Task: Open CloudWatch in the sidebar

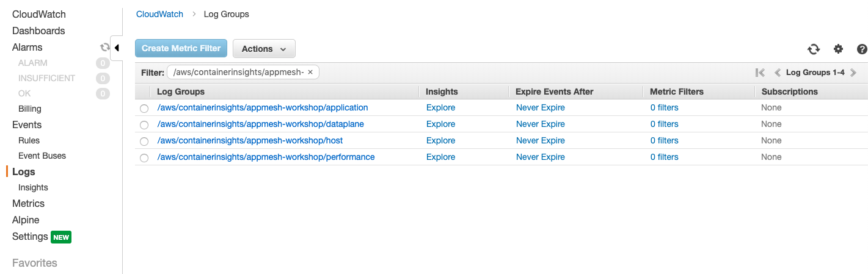Action: [39, 14]
